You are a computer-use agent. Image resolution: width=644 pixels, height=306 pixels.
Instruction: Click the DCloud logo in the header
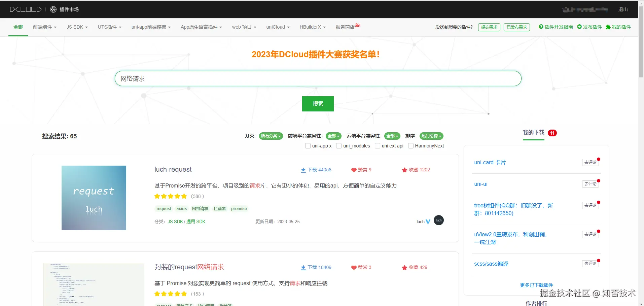coord(26,9)
